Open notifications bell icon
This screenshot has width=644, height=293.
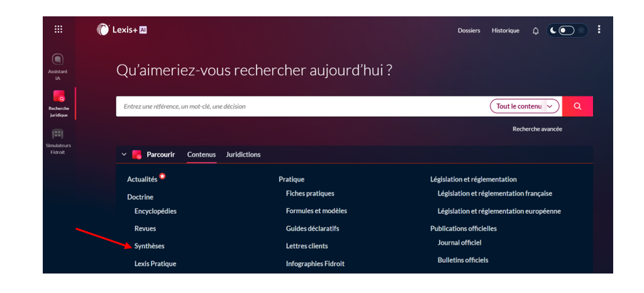click(536, 31)
